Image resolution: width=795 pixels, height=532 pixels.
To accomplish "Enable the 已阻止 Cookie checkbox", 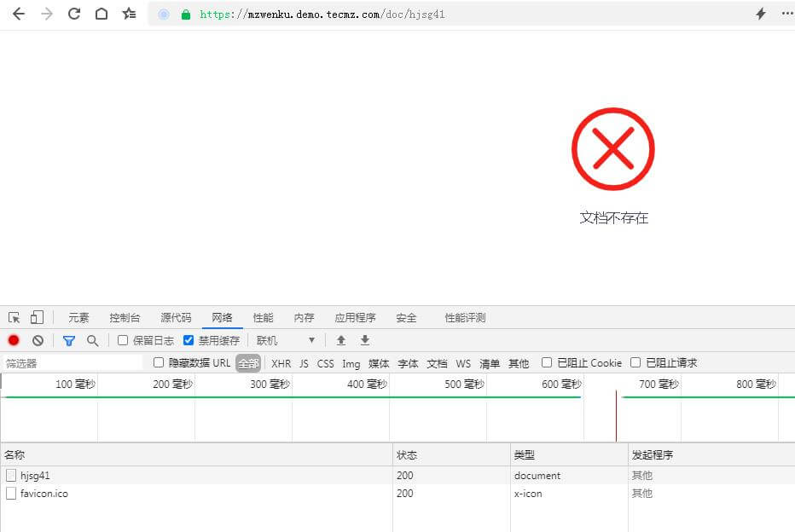I will click(x=547, y=362).
